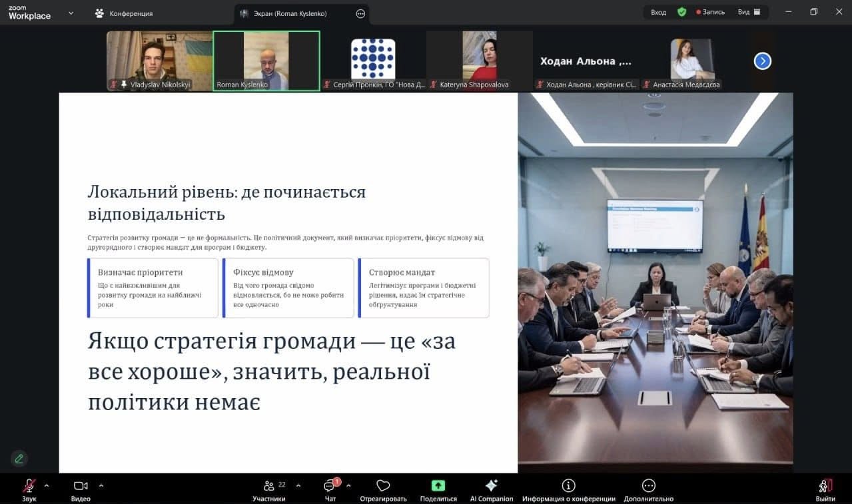Viewport: 852px width, 504px height.
Task: Click the Вход button in top bar
Action: pyautogui.click(x=658, y=12)
